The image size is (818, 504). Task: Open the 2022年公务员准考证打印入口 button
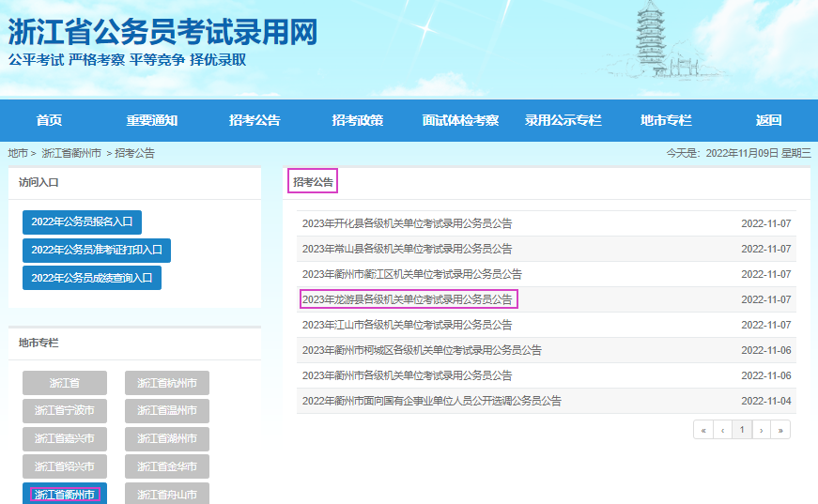(97, 251)
